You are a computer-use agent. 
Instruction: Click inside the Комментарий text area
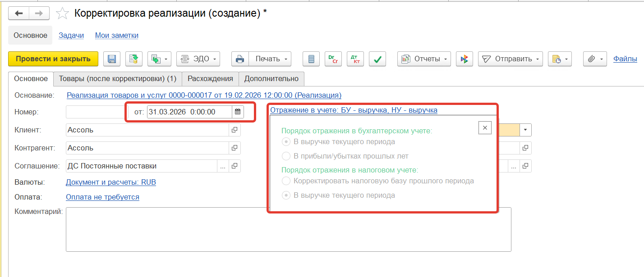point(288,229)
